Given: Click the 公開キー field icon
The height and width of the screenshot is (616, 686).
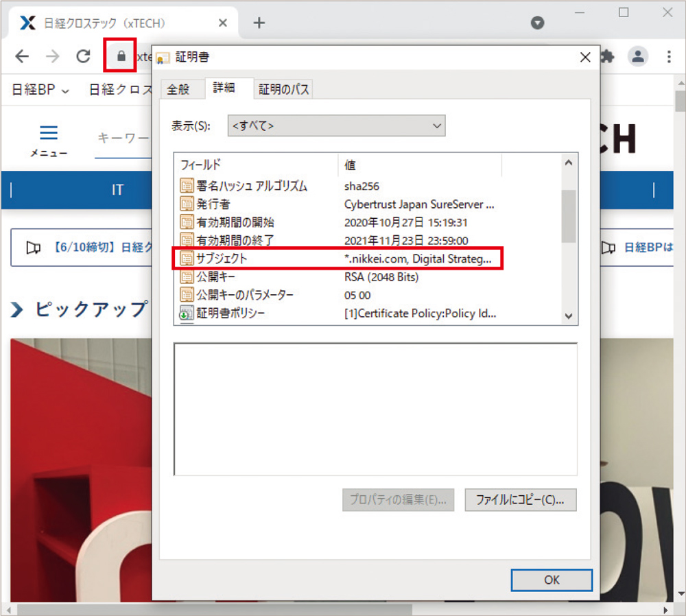Looking at the screenshot, I should [x=187, y=276].
